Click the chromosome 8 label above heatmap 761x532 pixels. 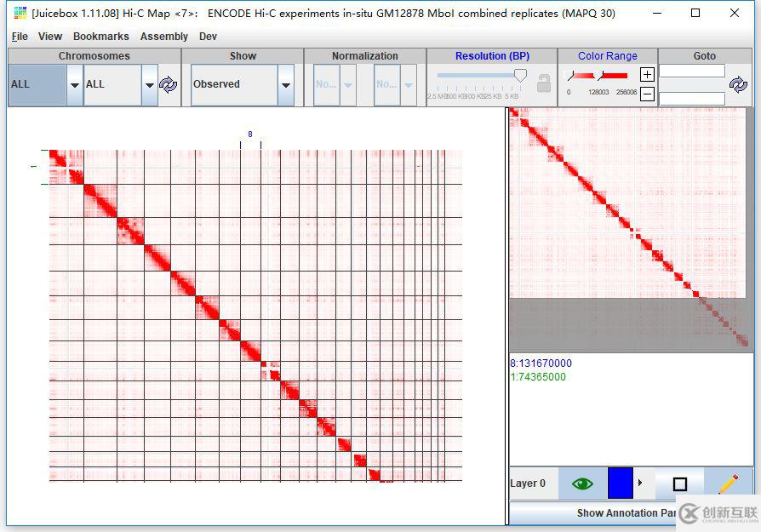(250, 134)
